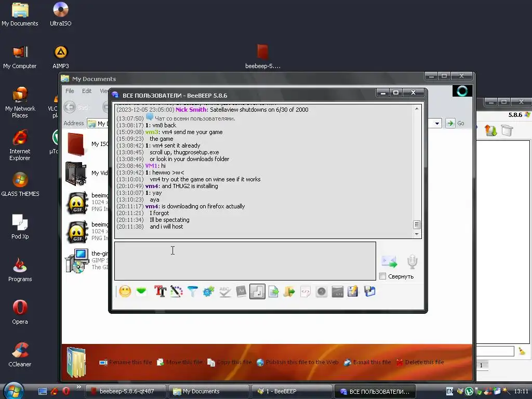Screen dimensions: 532x399
Task: Click Move this file link
Action: 179,362
